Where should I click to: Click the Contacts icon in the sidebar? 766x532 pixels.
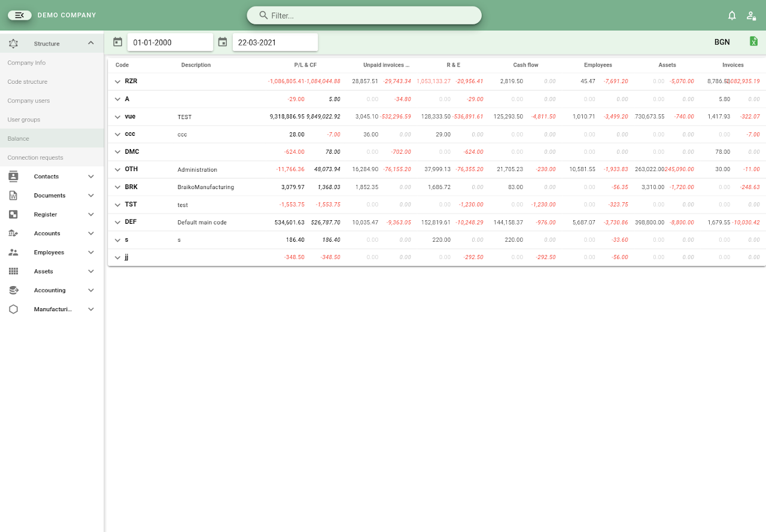click(13, 177)
